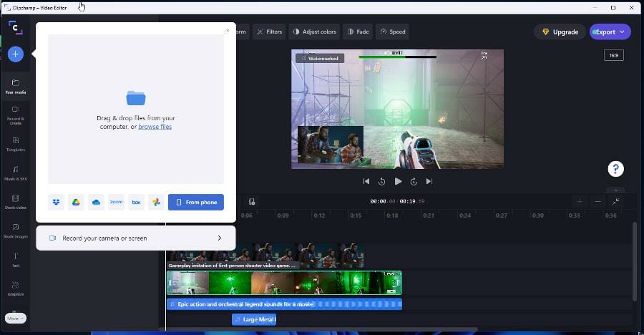Image resolution: width=644 pixels, height=335 pixels.
Task: Click the timecode display 00:00 / 00:19
Action: (397, 201)
